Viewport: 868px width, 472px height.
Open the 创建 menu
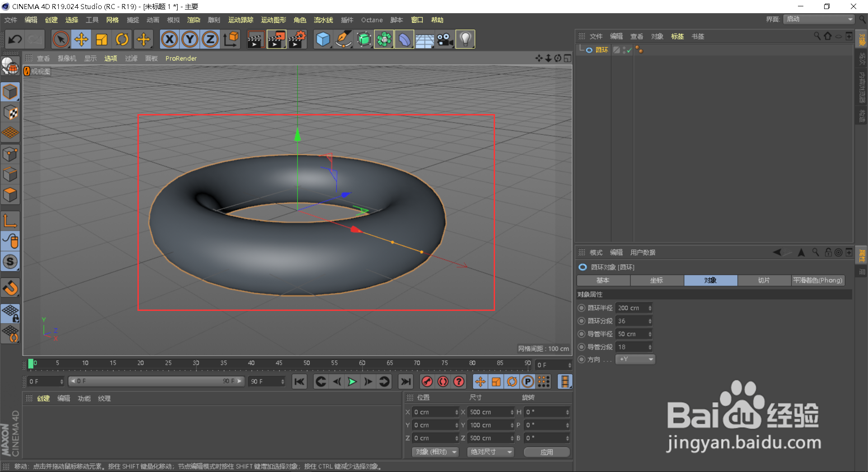point(51,20)
